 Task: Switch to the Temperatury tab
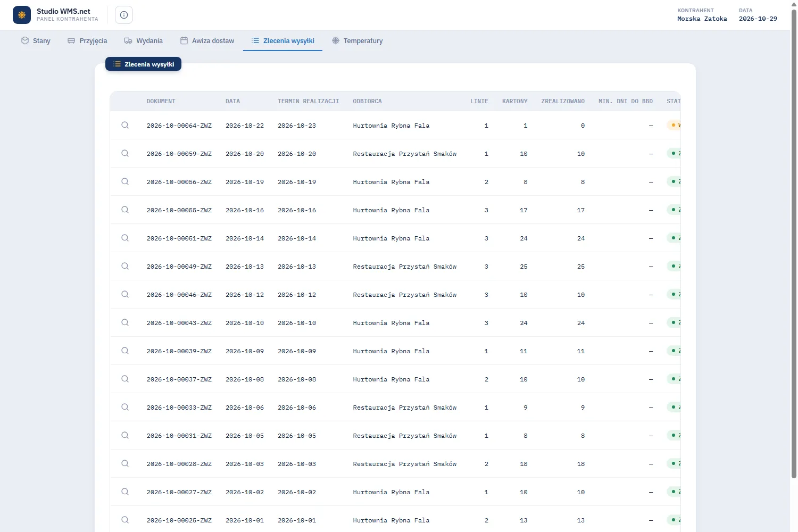point(358,40)
